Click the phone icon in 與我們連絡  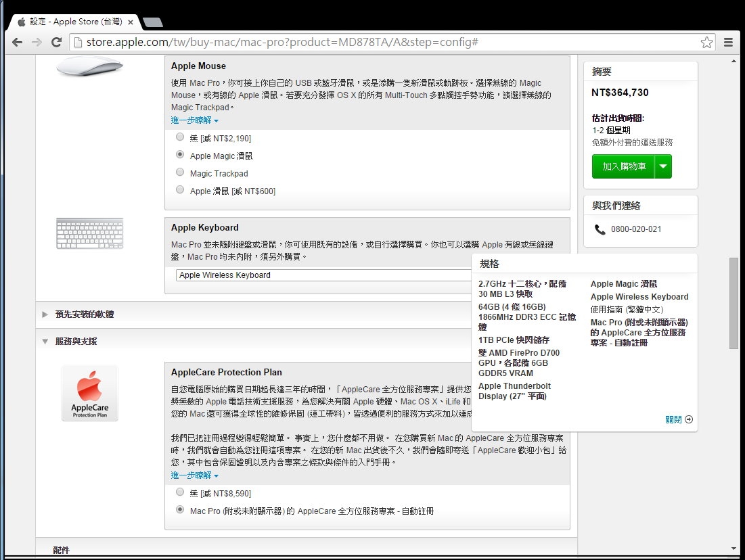(600, 230)
